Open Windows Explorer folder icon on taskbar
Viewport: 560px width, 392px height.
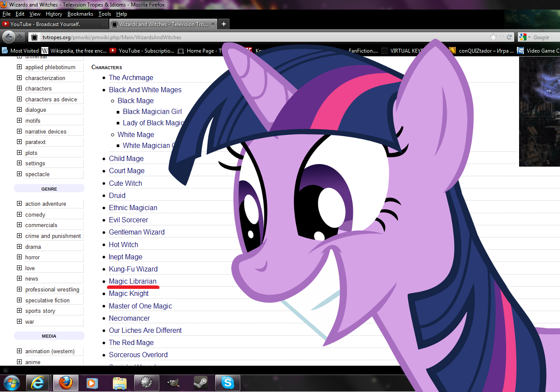pyautogui.click(x=119, y=383)
